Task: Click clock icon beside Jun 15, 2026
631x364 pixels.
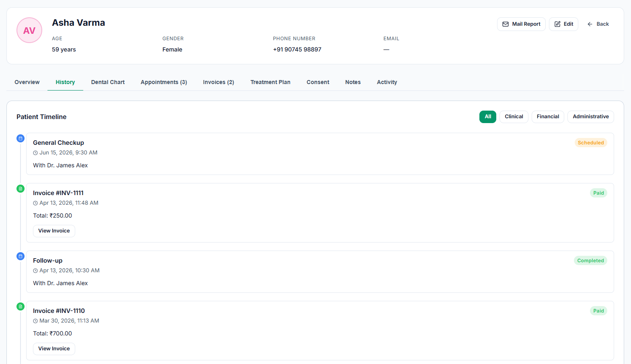Action: tap(35, 153)
